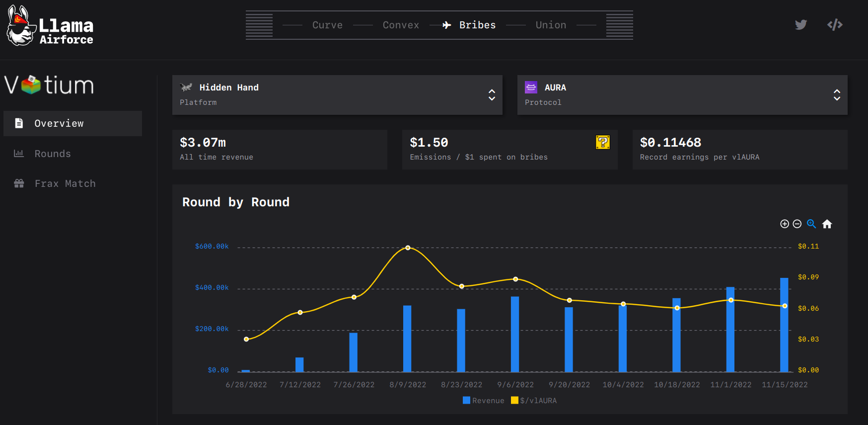Click the $1.50 emissions value
This screenshot has width=868, height=425.
(x=429, y=143)
